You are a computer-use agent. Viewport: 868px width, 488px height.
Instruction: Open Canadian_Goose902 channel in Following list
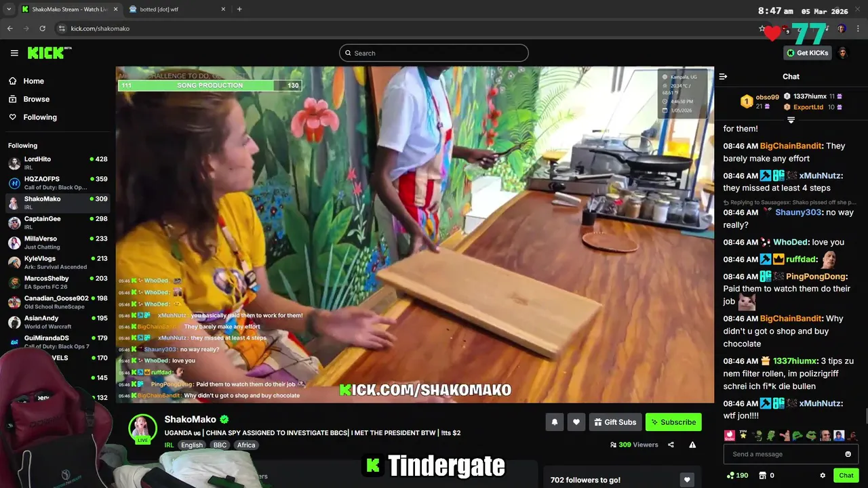click(58, 302)
